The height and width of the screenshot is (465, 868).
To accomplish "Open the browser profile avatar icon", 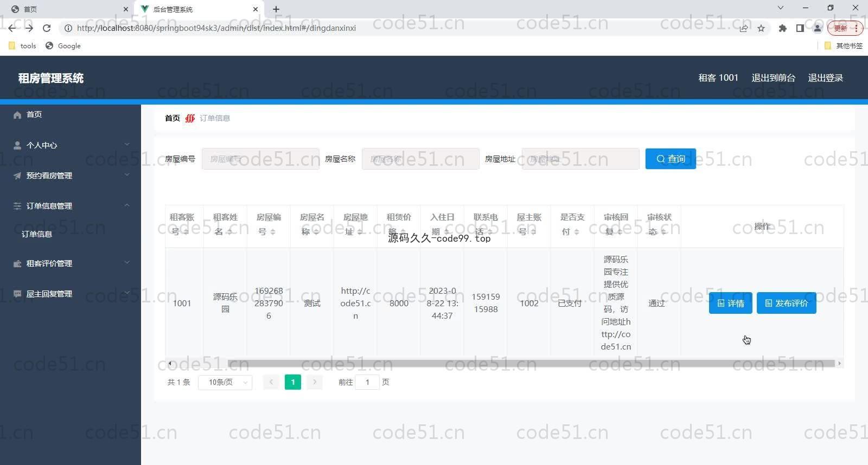I will coord(817,28).
